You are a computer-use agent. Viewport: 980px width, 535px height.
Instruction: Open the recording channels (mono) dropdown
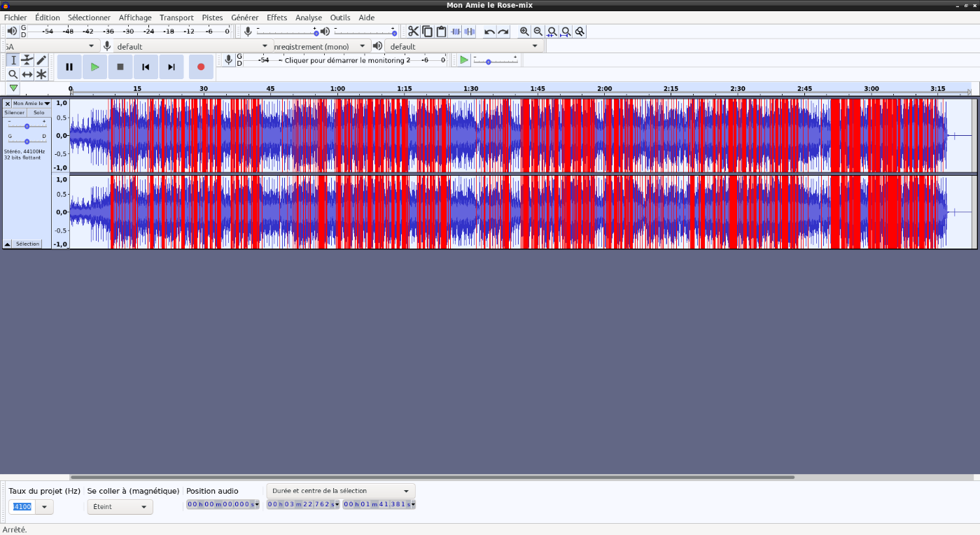[321, 46]
